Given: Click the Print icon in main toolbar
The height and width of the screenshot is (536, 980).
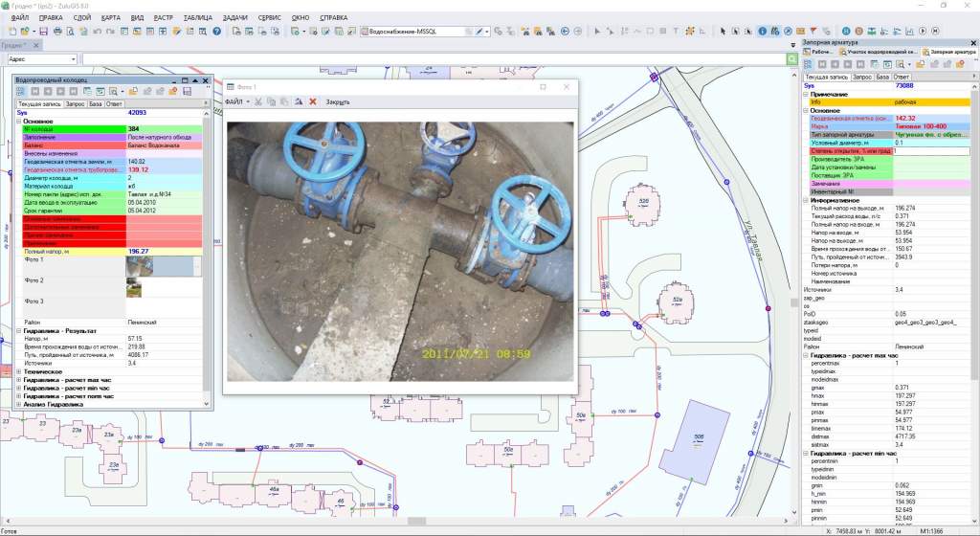Looking at the screenshot, I should pyautogui.click(x=57, y=32).
